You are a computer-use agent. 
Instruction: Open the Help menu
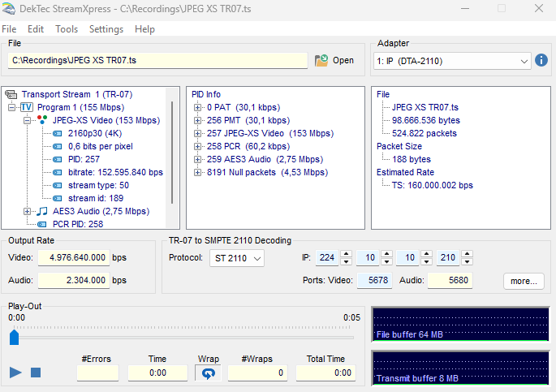click(144, 29)
